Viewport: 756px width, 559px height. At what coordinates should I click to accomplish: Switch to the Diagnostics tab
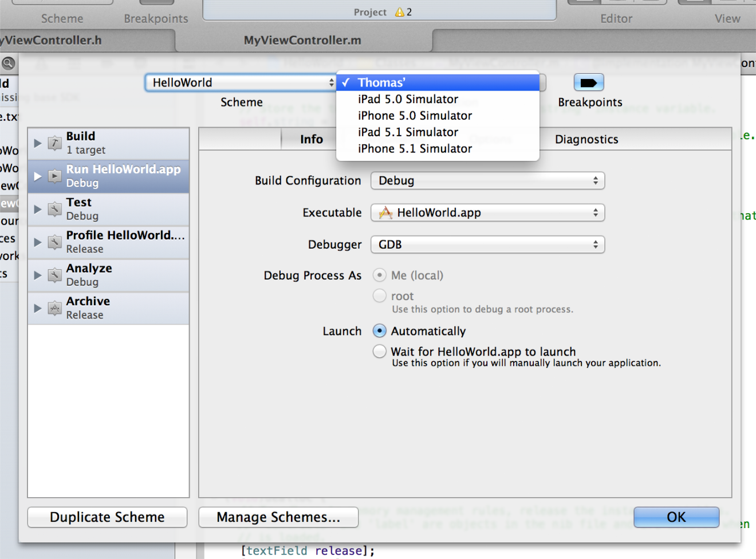pyautogui.click(x=586, y=139)
